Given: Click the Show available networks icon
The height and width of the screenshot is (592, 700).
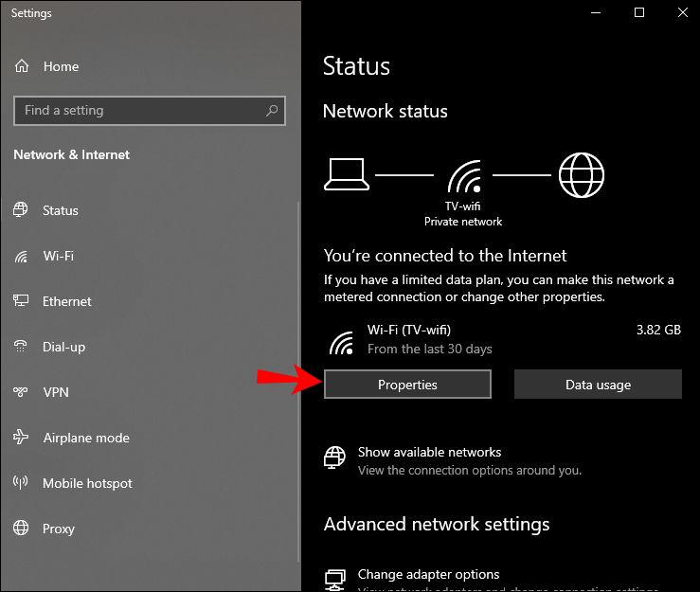Looking at the screenshot, I should point(334,457).
